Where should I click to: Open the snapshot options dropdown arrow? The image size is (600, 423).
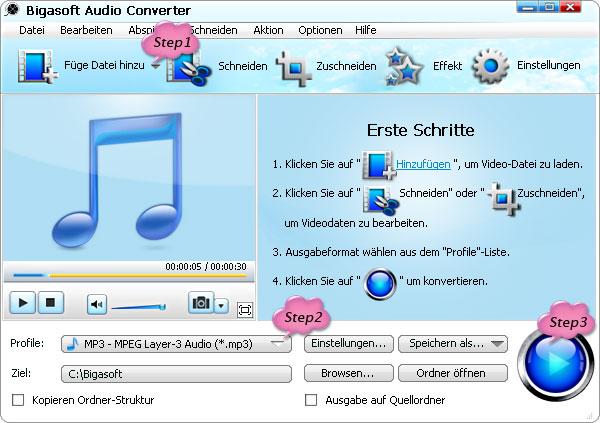point(221,306)
